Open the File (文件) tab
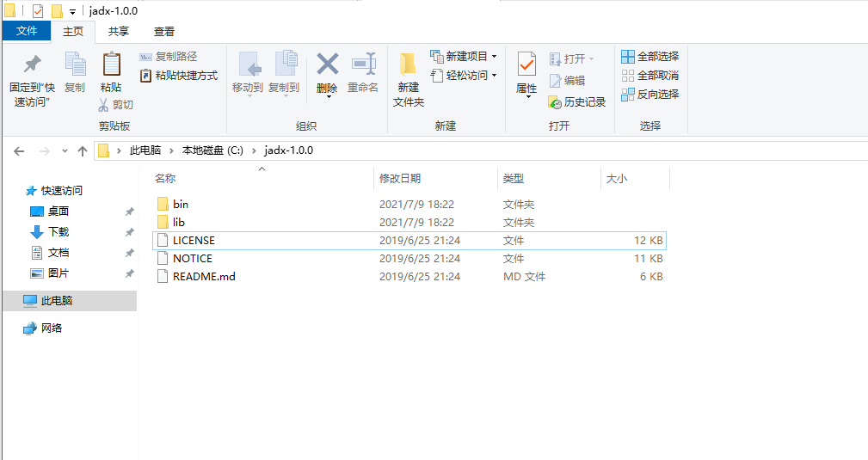 [x=27, y=31]
